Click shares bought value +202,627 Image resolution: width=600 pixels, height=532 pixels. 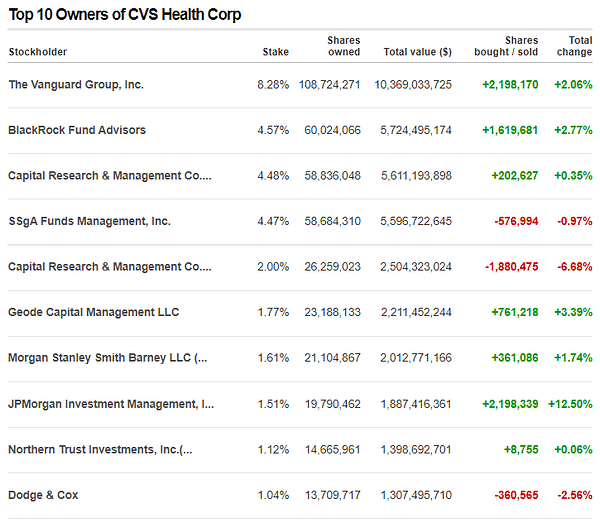(515, 176)
